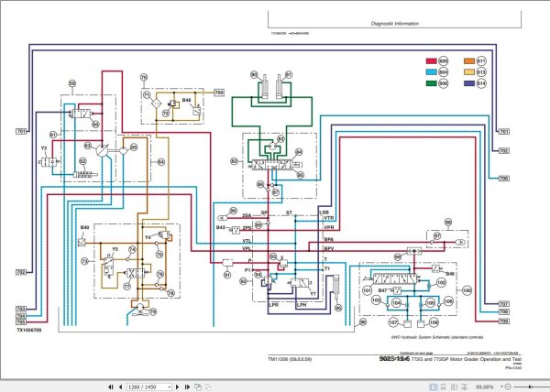Click the Diagnostic Information header text

tap(394, 24)
